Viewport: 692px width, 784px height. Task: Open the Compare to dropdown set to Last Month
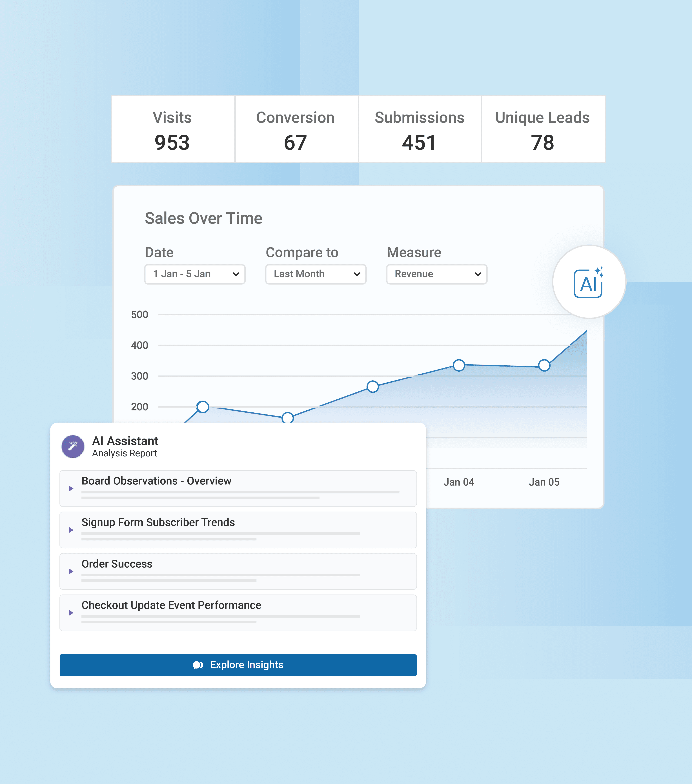point(315,274)
